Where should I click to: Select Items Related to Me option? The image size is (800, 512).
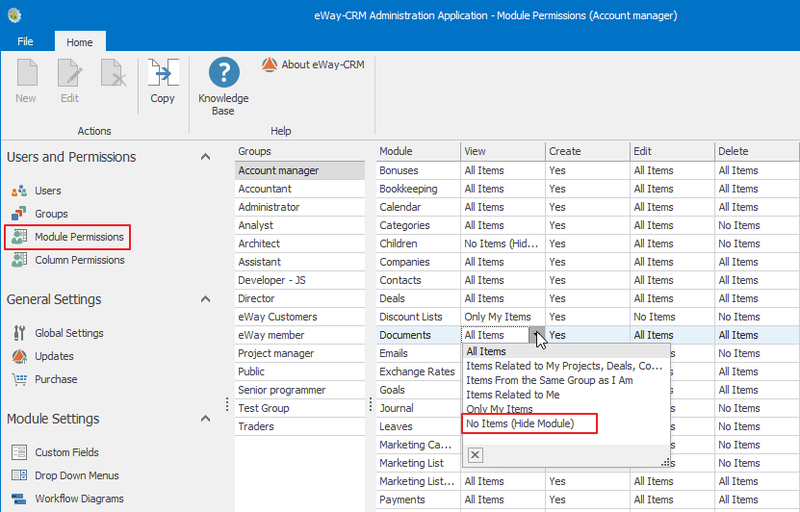[x=513, y=395]
